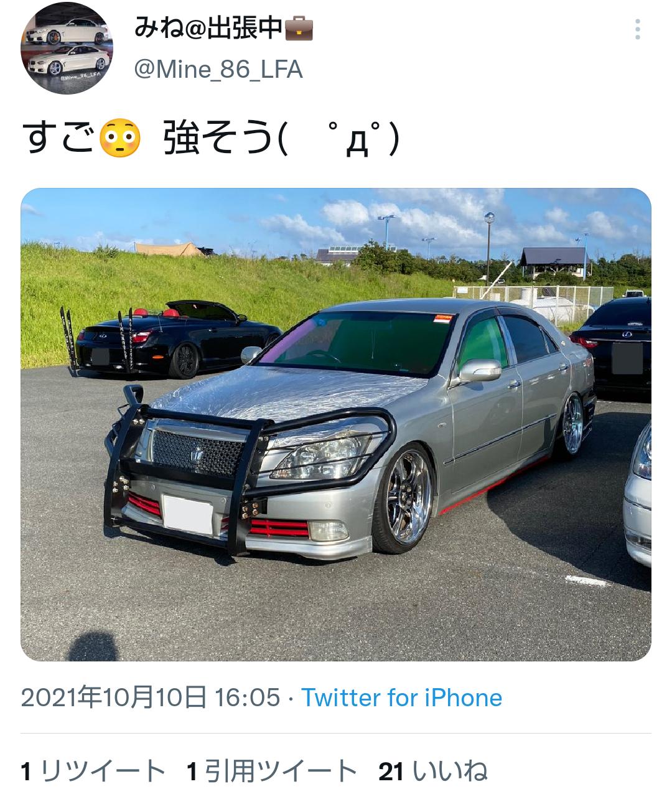Image resolution: width=672 pixels, height=807 pixels.
Task: View the 21 いいね list
Action: pos(433,772)
